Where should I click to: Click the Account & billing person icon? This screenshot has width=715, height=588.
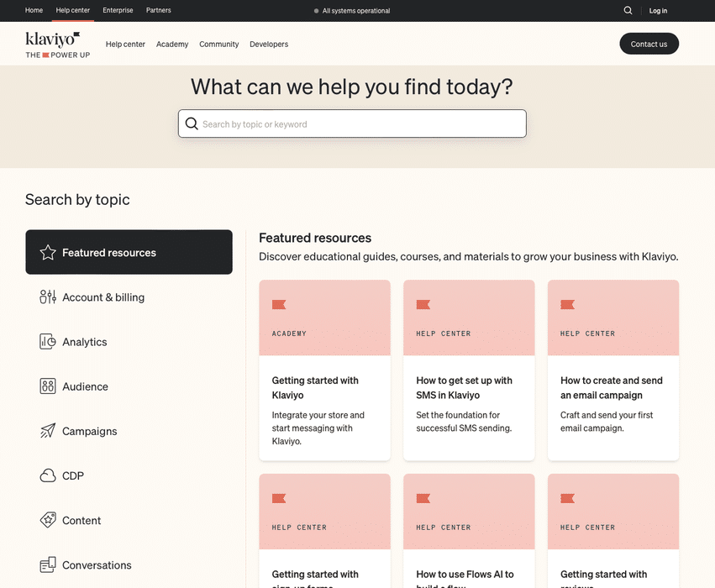[47, 297]
